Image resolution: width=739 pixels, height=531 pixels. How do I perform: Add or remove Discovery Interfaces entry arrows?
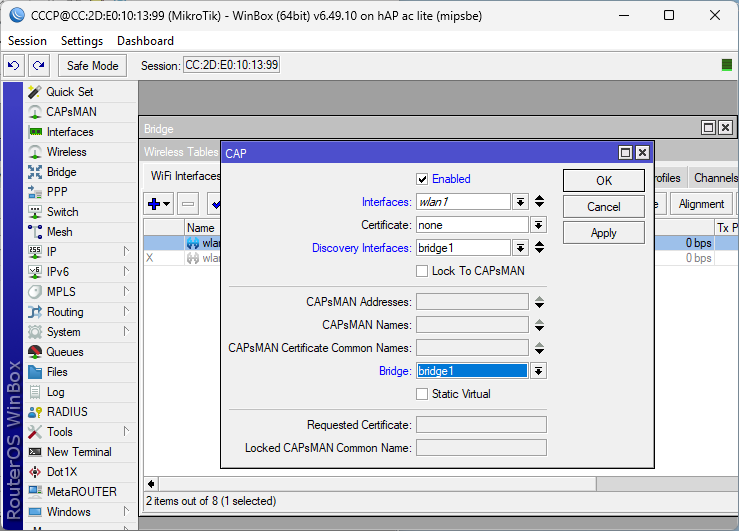[540, 248]
